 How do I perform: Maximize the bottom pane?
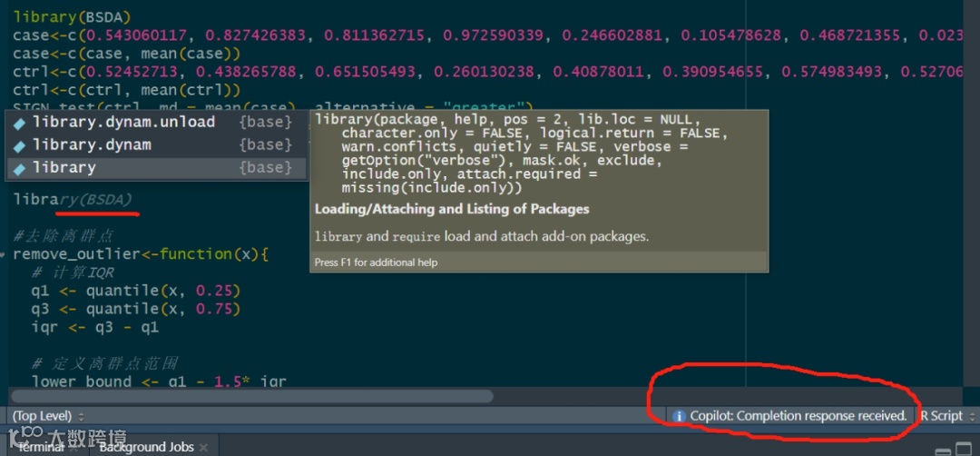tap(963, 451)
